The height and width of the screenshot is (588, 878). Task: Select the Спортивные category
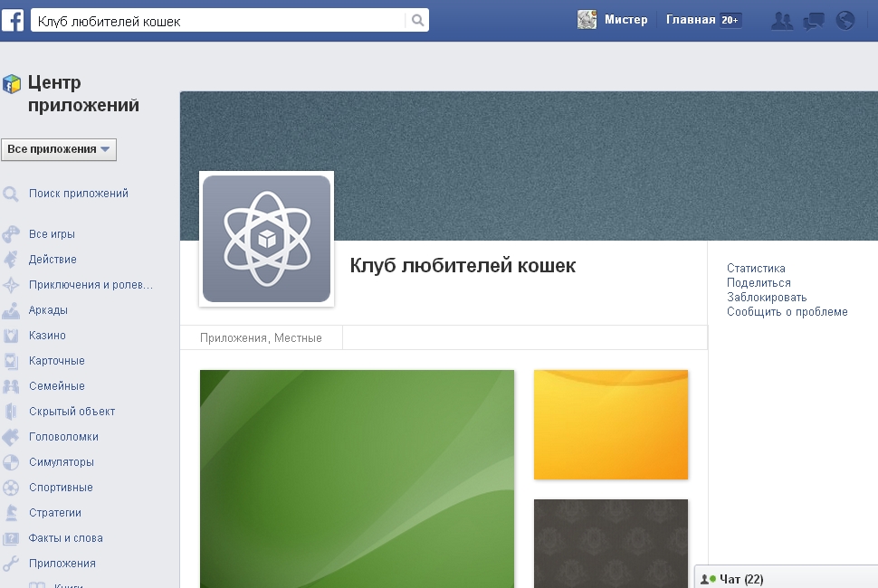click(61, 488)
